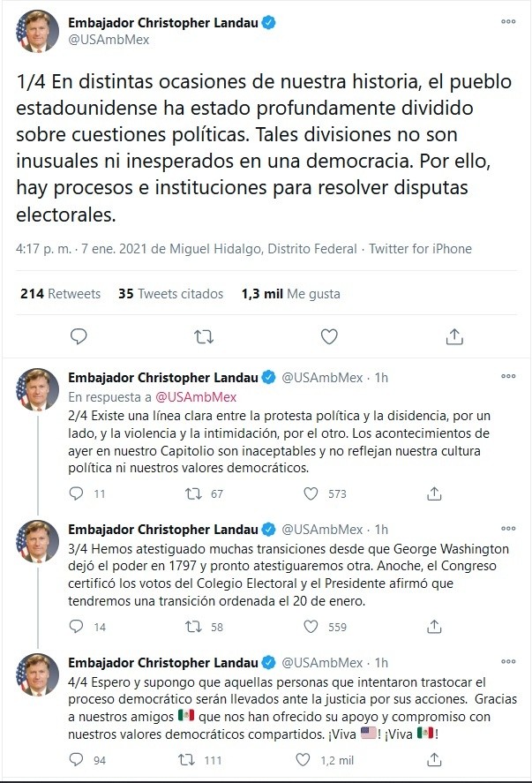Share the main 1/4 tweet
Screen dimensions: 532x783
point(454,336)
